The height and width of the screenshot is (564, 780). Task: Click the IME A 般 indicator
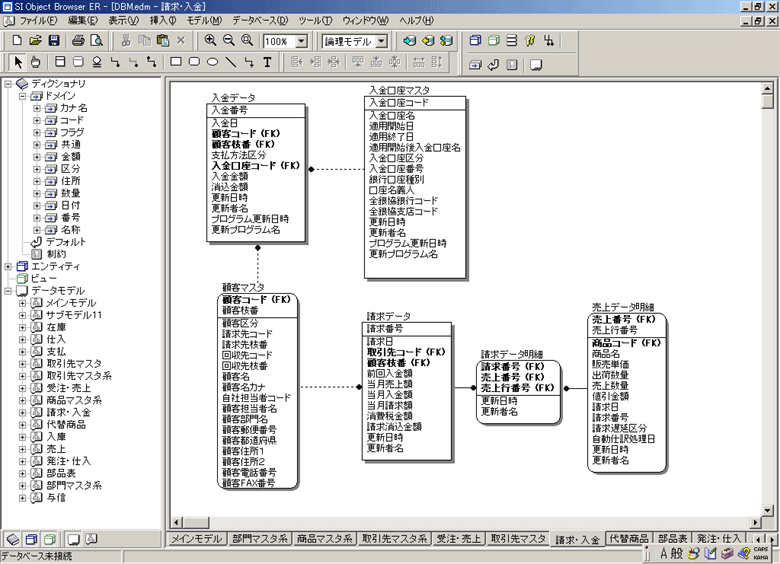click(671, 553)
